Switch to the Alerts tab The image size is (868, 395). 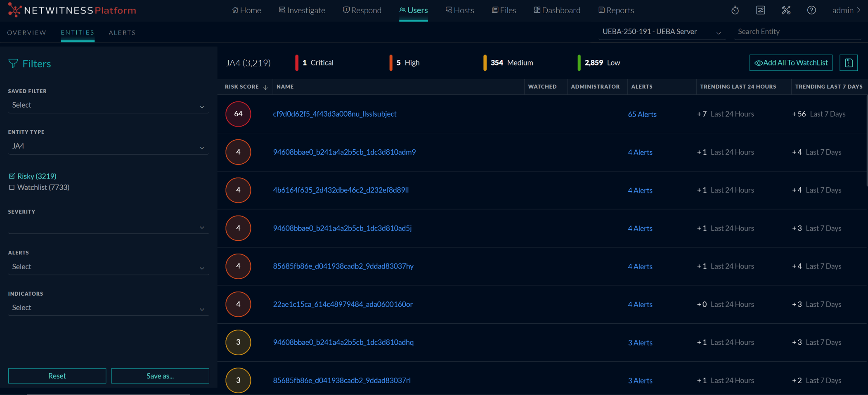click(122, 33)
